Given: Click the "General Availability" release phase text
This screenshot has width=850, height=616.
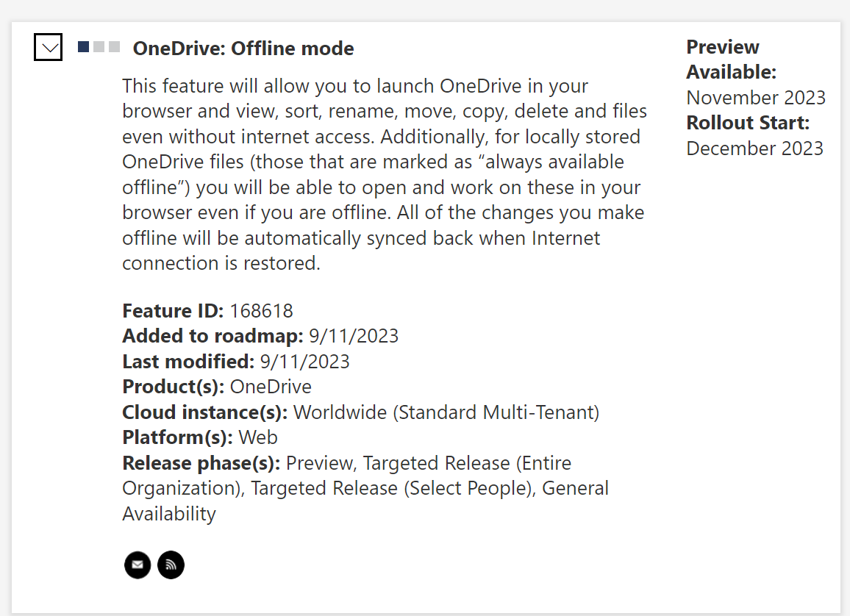Looking at the screenshot, I should pos(575,488).
